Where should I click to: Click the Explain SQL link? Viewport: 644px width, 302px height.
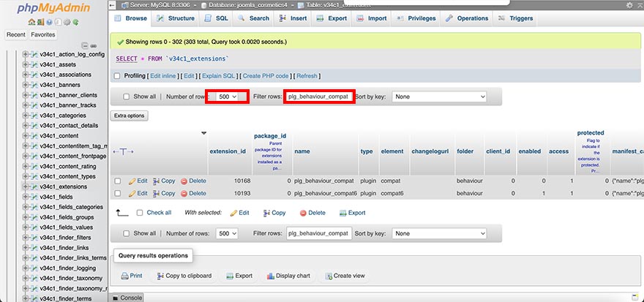click(x=218, y=76)
